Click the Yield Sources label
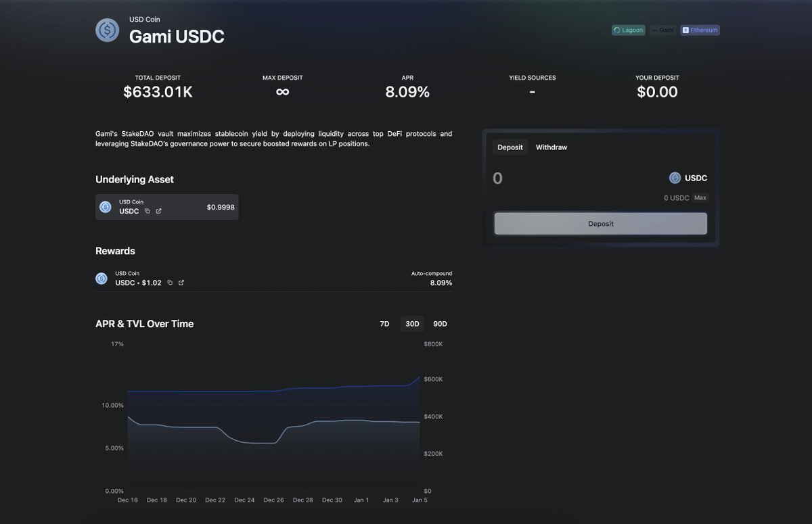 click(x=533, y=78)
